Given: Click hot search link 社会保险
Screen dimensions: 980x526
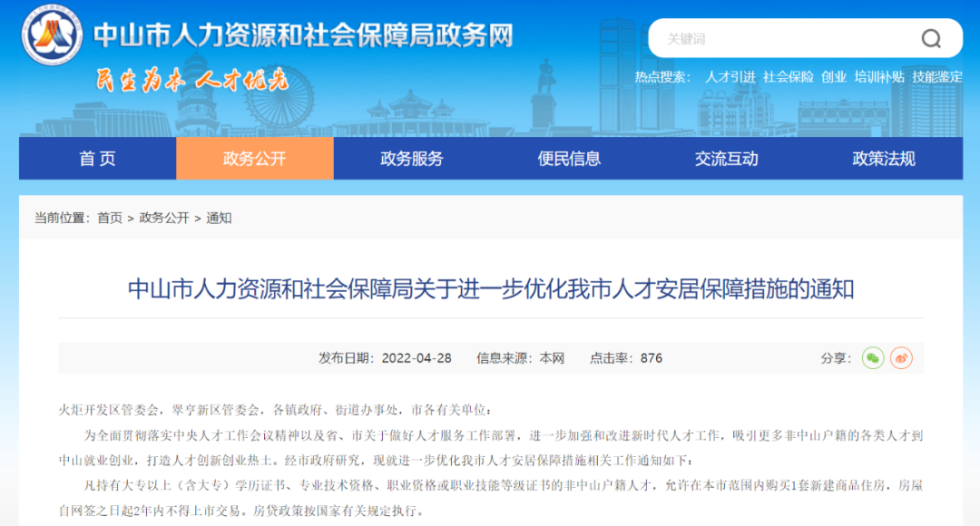Looking at the screenshot, I should click(x=789, y=77).
